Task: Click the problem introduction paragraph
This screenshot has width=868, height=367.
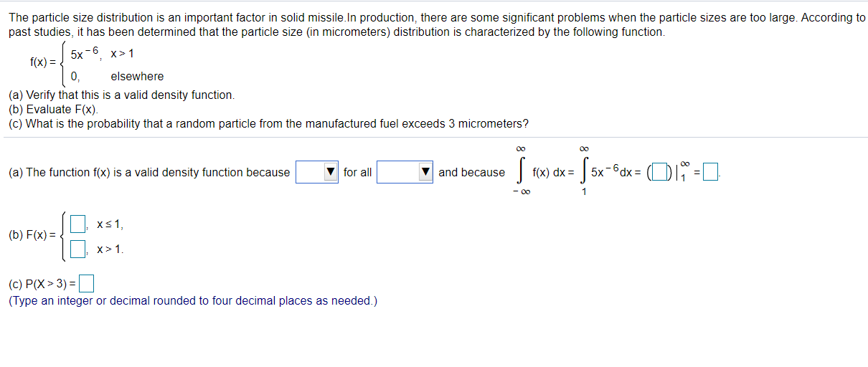Action: (x=430, y=25)
